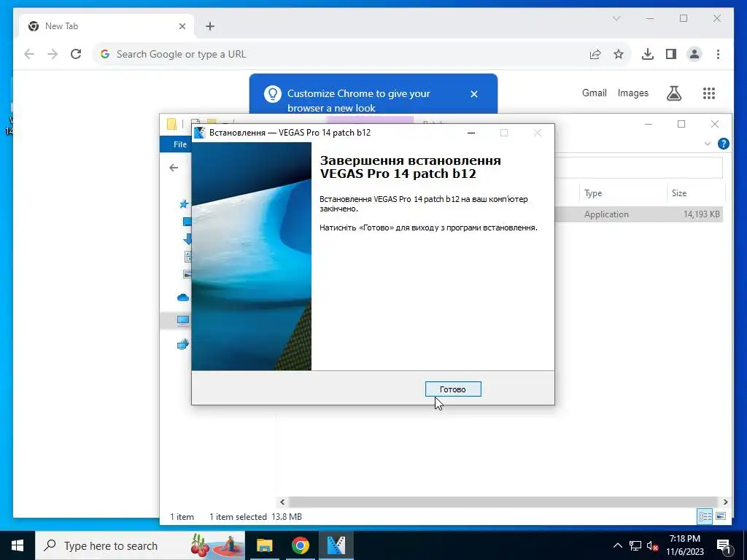
Task: Open Search Labs flask icon
Action: point(673,93)
